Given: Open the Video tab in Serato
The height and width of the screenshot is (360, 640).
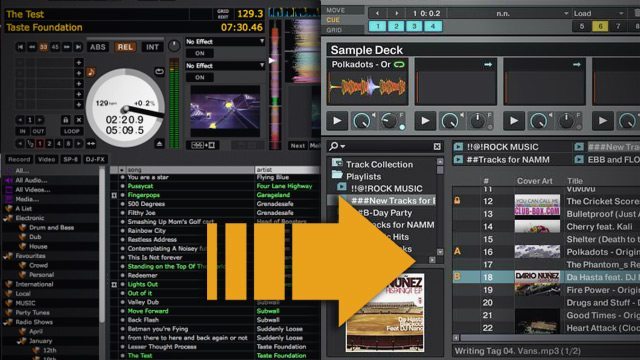Looking at the screenshot, I should [x=47, y=159].
